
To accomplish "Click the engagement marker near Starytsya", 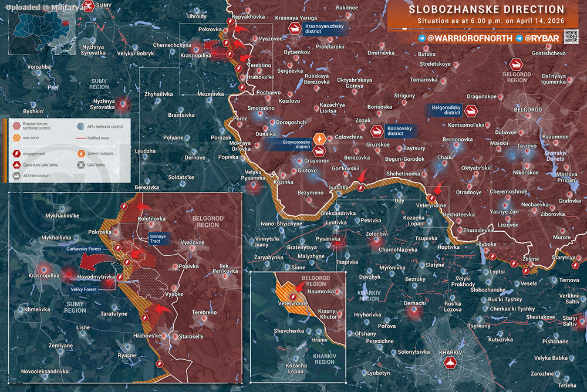I will tap(575, 265).
